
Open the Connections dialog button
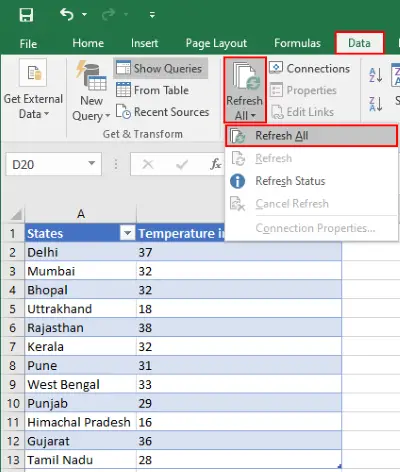click(x=310, y=68)
